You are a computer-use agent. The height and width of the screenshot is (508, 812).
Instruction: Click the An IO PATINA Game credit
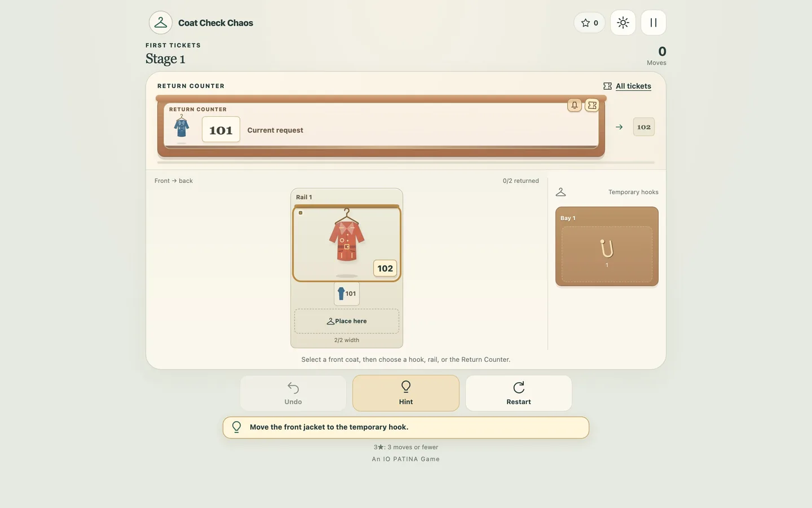click(406, 459)
